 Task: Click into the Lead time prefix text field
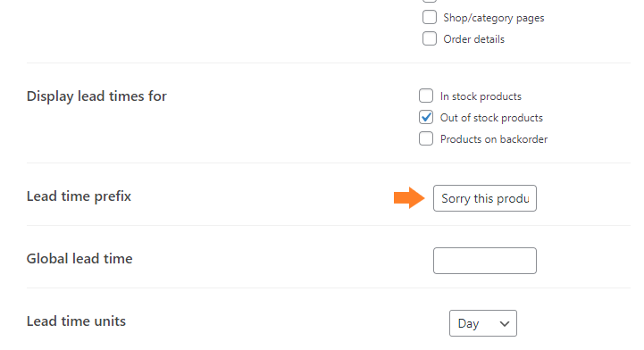(485, 198)
